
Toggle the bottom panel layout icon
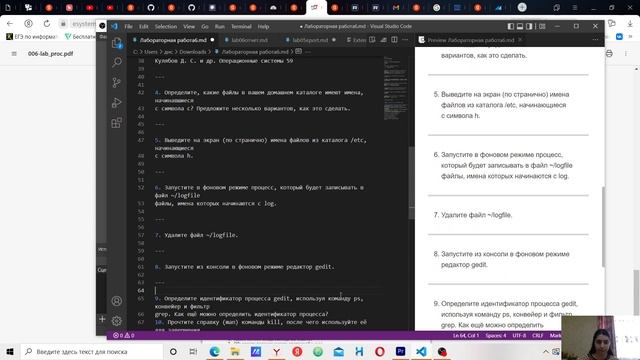[520, 26]
